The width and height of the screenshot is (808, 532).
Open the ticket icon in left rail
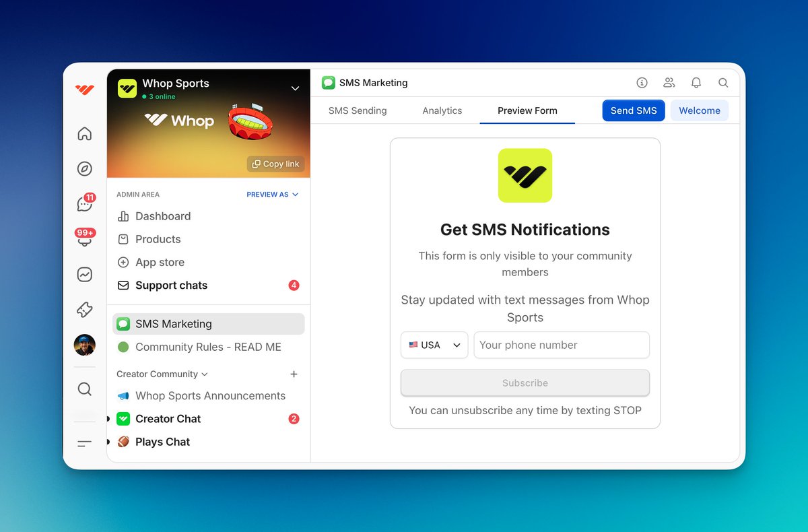tap(84, 310)
